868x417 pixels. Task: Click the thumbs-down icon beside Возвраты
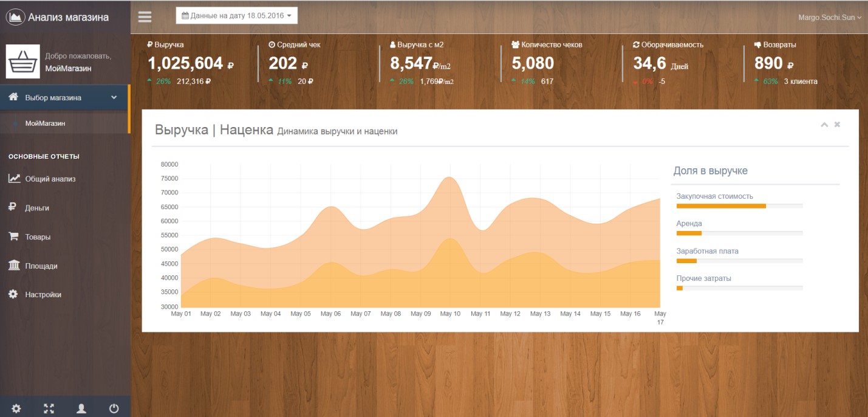click(x=758, y=45)
